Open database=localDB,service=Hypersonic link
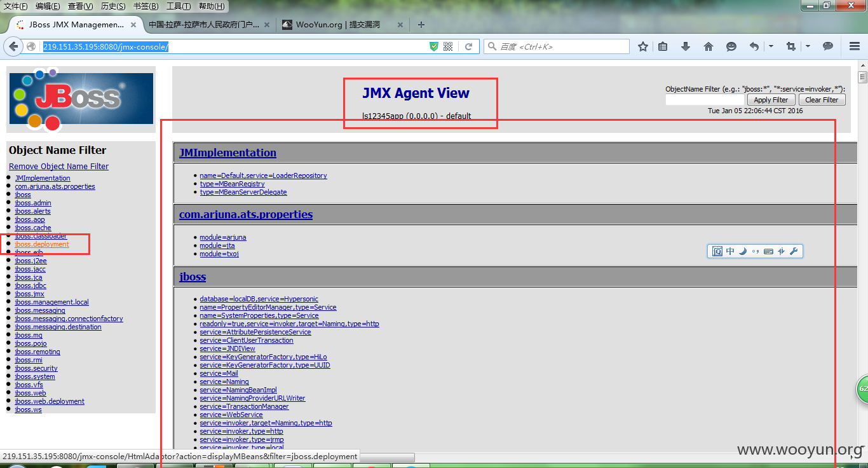The image size is (868, 468). 259,299
